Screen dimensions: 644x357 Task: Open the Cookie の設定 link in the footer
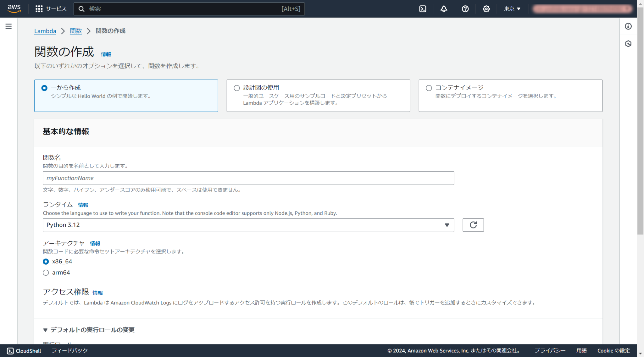[613, 350]
